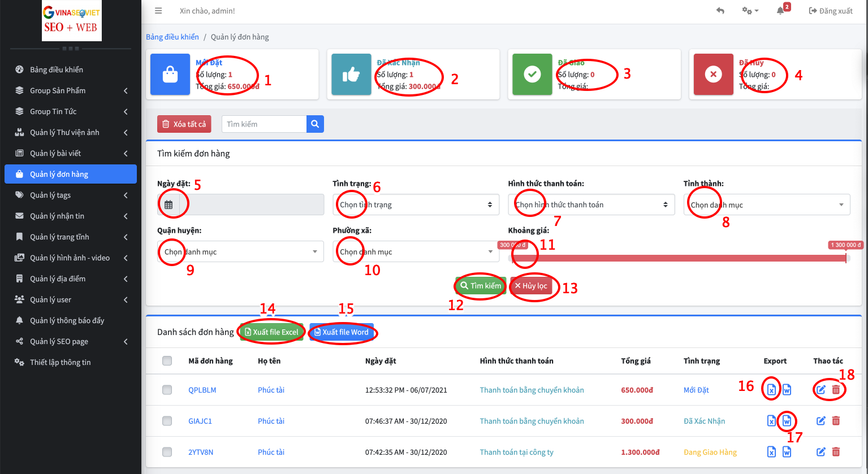Export order QPLBLM to Excel icon
868x474 pixels.
click(x=771, y=390)
